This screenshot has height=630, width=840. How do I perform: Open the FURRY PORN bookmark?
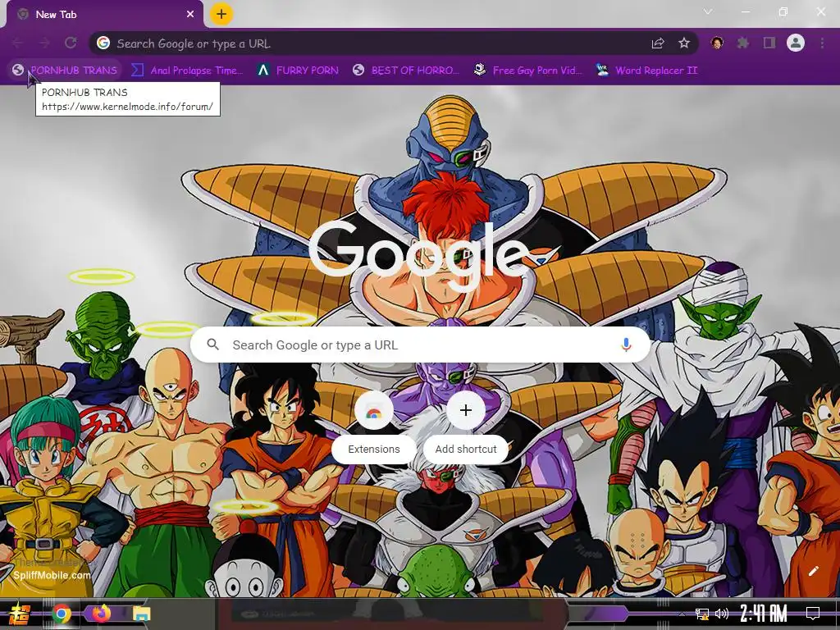pyautogui.click(x=299, y=71)
